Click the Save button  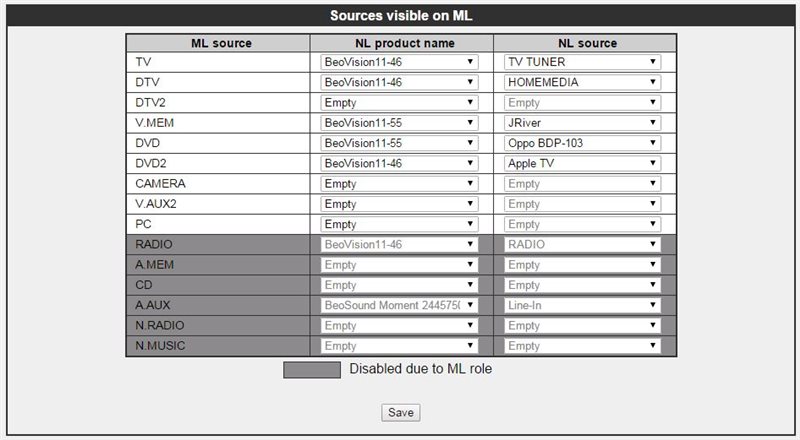coord(401,412)
